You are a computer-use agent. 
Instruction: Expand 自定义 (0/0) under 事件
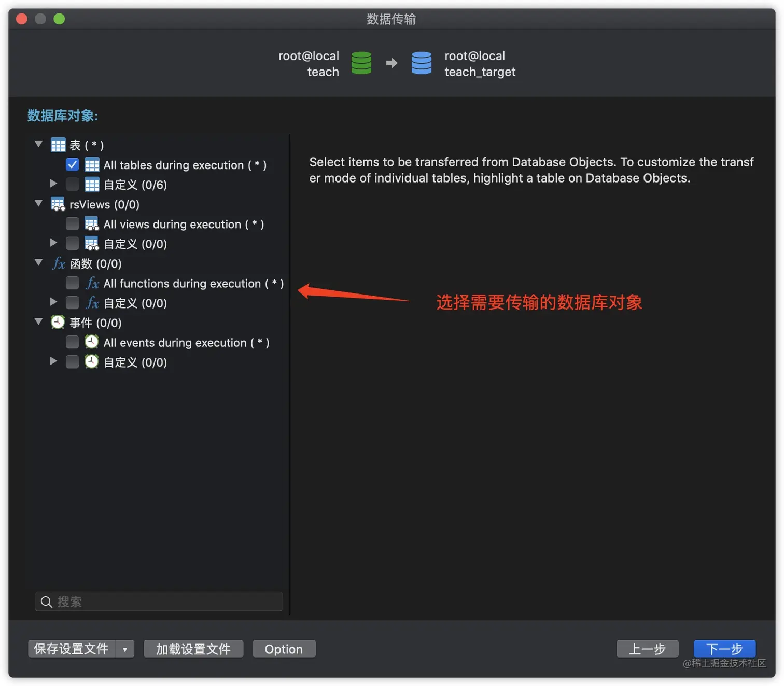(x=53, y=361)
